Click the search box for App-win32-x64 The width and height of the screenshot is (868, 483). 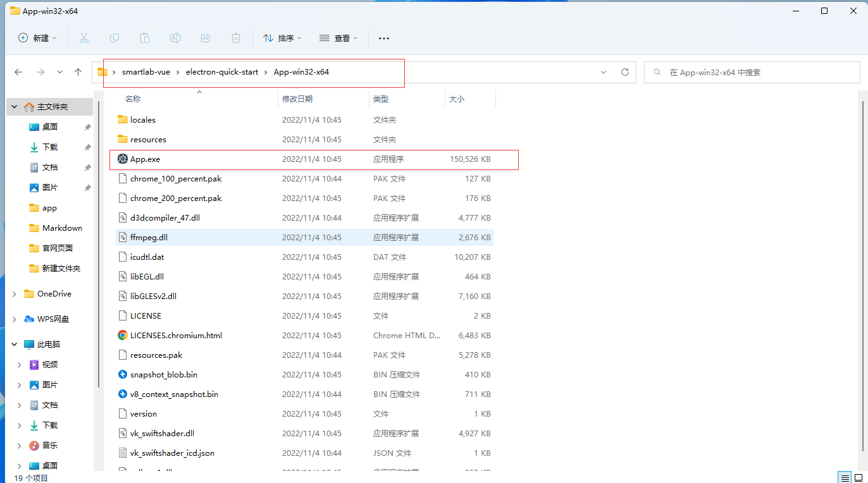[x=752, y=72]
